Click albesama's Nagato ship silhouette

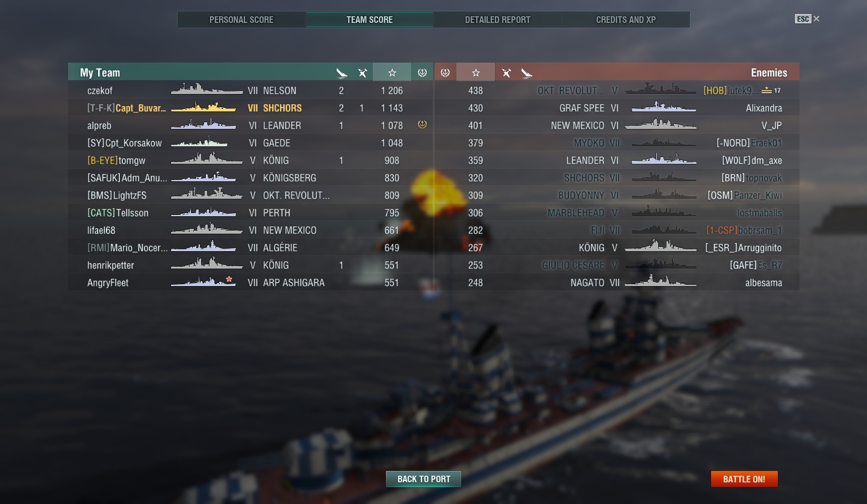click(660, 281)
